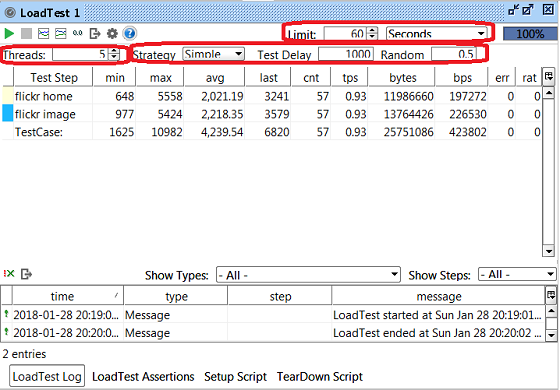Open the Seconds limit type dropdown
The height and width of the screenshot is (390, 560).
tap(436, 34)
